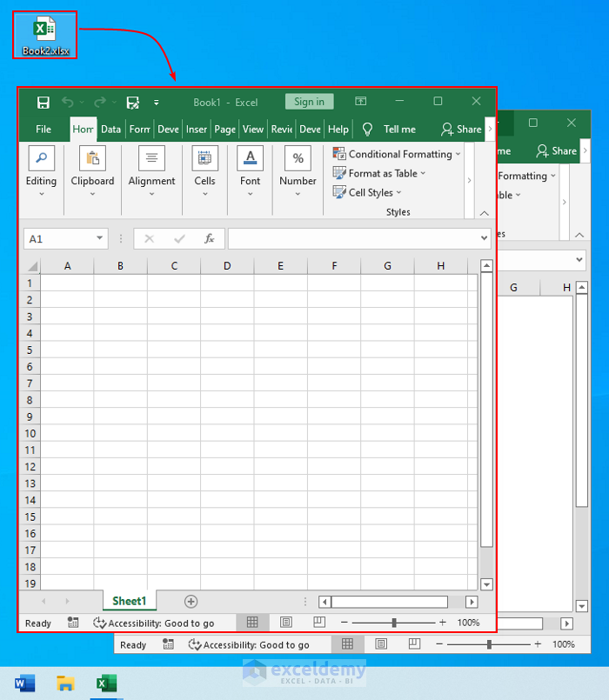Open the Editing group icon
Screen dimensions: 609x700
click(x=41, y=158)
